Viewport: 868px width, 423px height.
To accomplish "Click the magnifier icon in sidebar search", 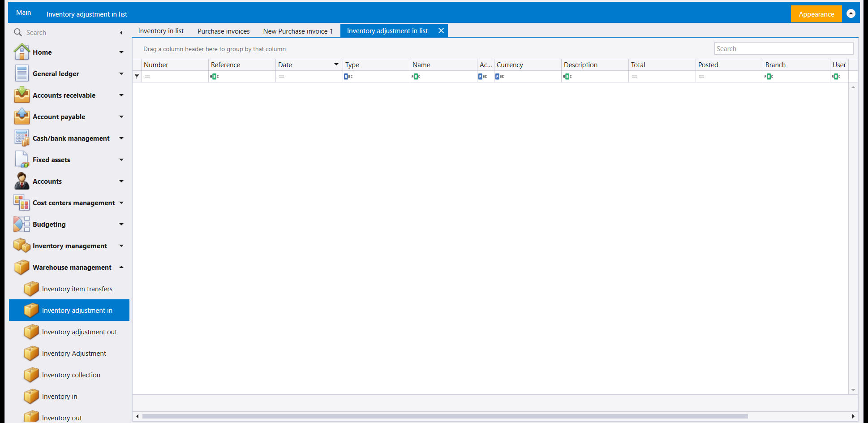I will (x=18, y=32).
